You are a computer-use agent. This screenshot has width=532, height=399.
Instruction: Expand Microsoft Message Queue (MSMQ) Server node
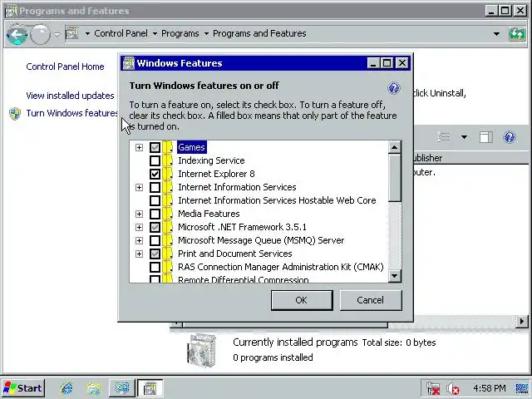[x=139, y=240]
